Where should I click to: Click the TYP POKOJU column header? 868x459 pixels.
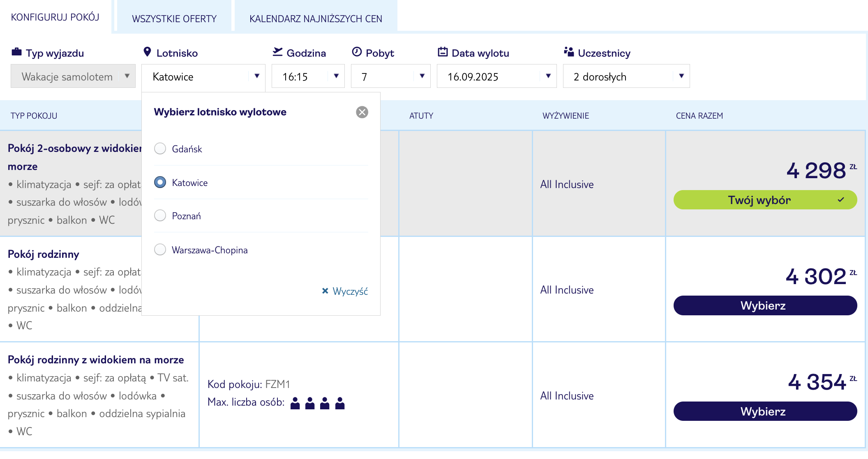coord(34,116)
